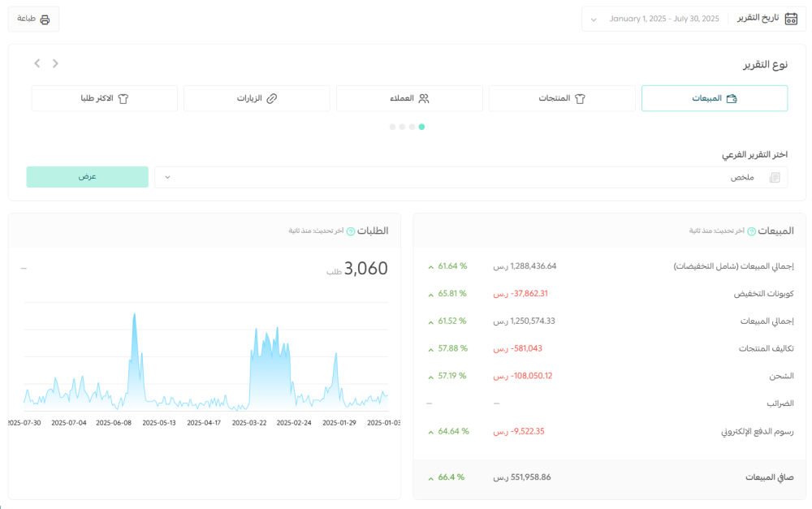The width and height of the screenshot is (812, 509).
Task: Click the orders line chart area
Action: (205, 365)
